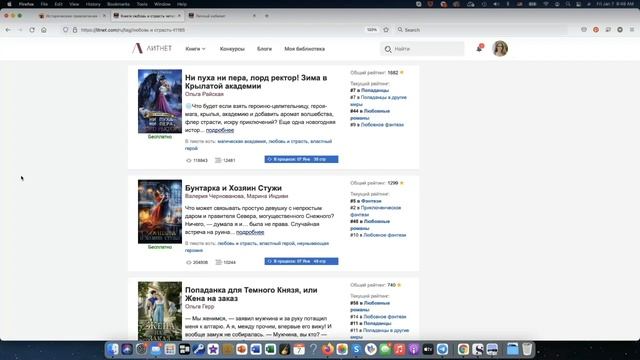Image resolution: width=640 pixels, height=360 pixels.
Task: Open Приключенческое фэнтези rating category
Action: 376,211
